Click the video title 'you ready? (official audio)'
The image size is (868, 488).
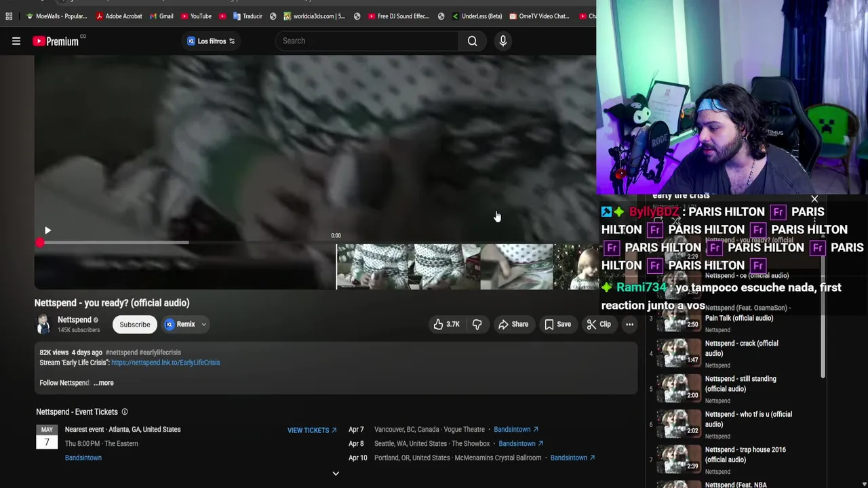112,303
